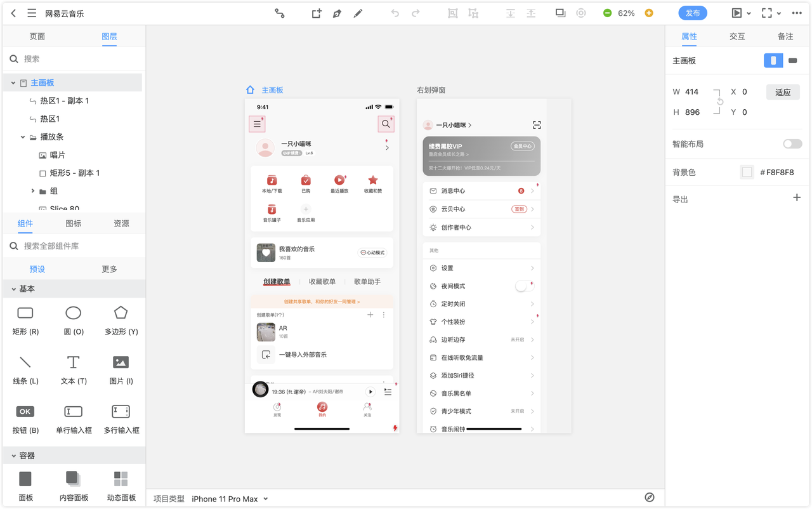Collapse the 容器 component section
Image resolution: width=812 pixels, height=509 pixels.
pyautogui.click(x=13, y=456)
